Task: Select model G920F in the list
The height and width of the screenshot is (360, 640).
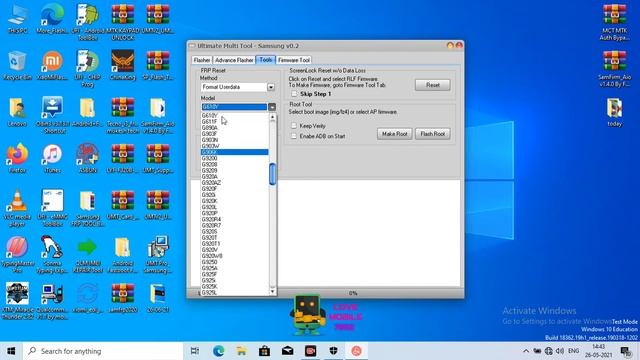Action: (x=235, y=189)
